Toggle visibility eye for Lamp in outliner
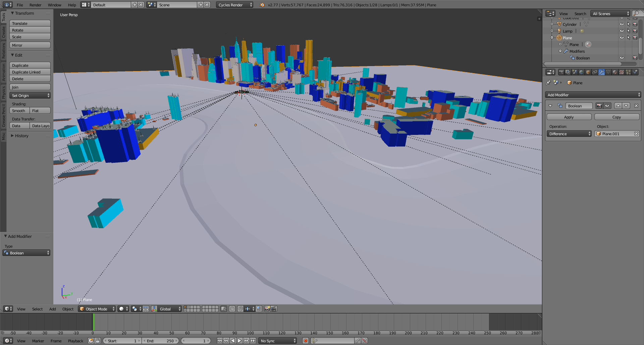 click(622, 31)
